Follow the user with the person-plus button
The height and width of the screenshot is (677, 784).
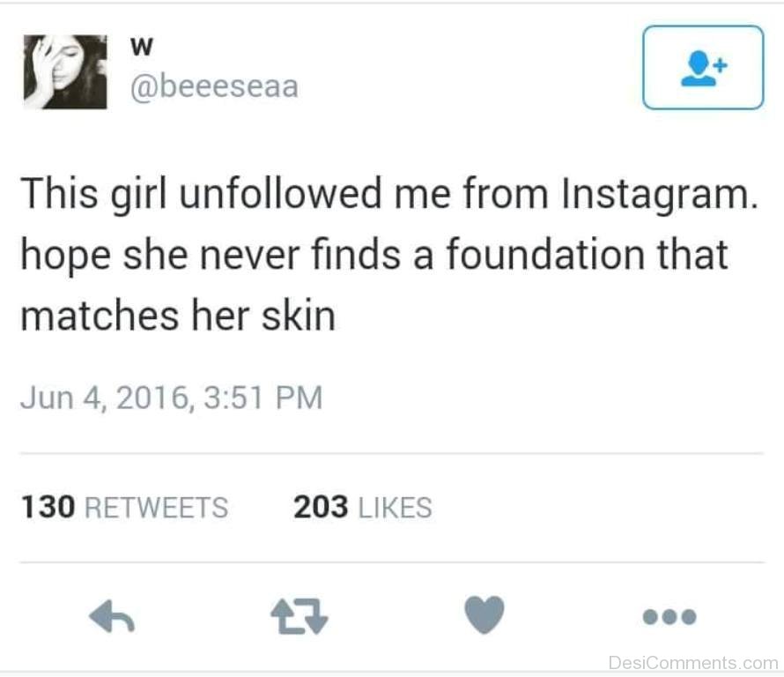pyautogui.click(x=702, y=68)
